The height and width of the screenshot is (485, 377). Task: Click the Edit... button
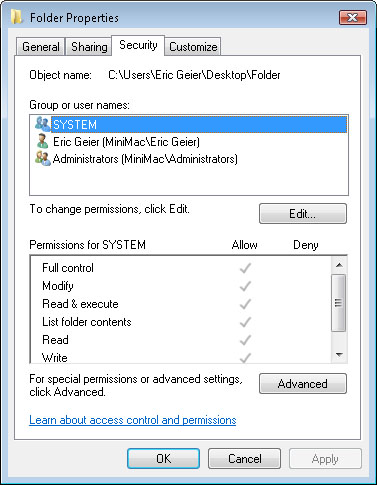[303, 214]
